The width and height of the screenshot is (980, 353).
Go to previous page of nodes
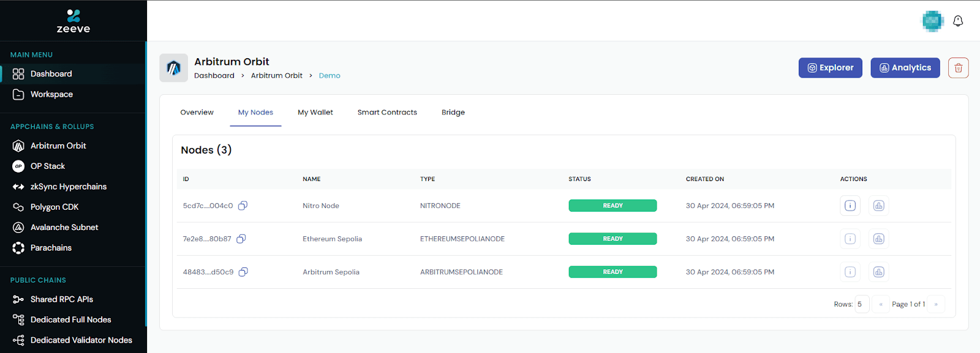(881, 304)
